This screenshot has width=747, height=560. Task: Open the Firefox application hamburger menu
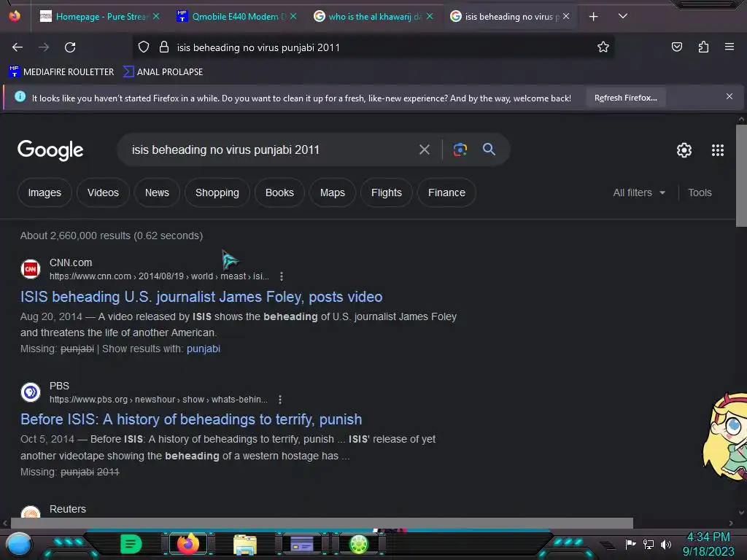[x=729, y=47]
